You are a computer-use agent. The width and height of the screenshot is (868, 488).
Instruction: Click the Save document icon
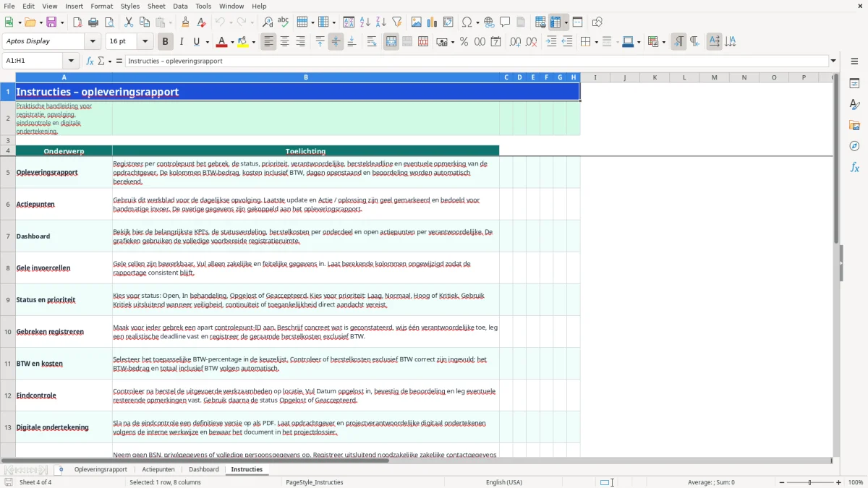coord(51,22)
